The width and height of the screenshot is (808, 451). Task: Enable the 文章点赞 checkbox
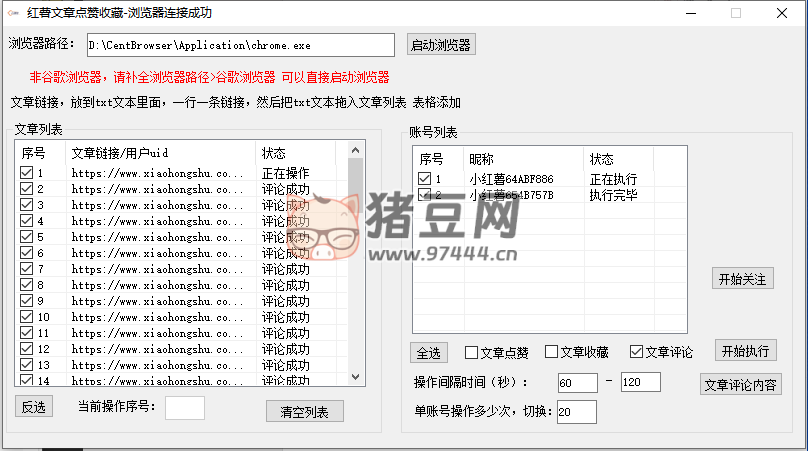[471, 352]
